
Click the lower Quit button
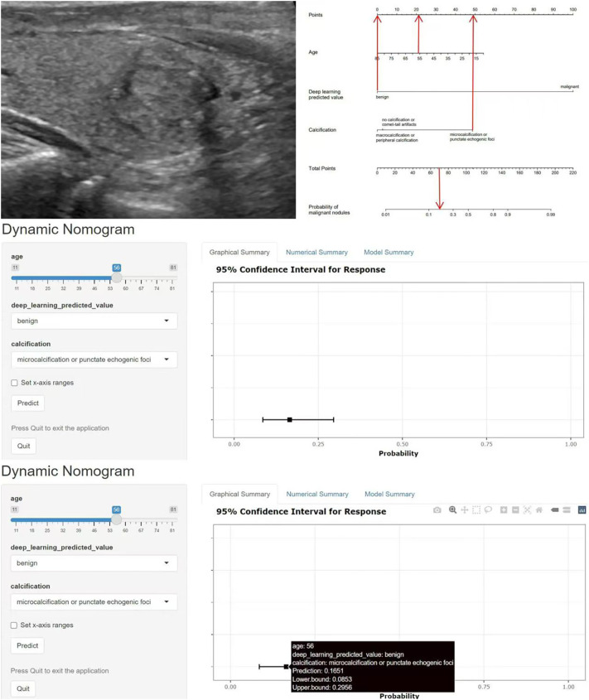pyautogui.click(x=22, y=688)
